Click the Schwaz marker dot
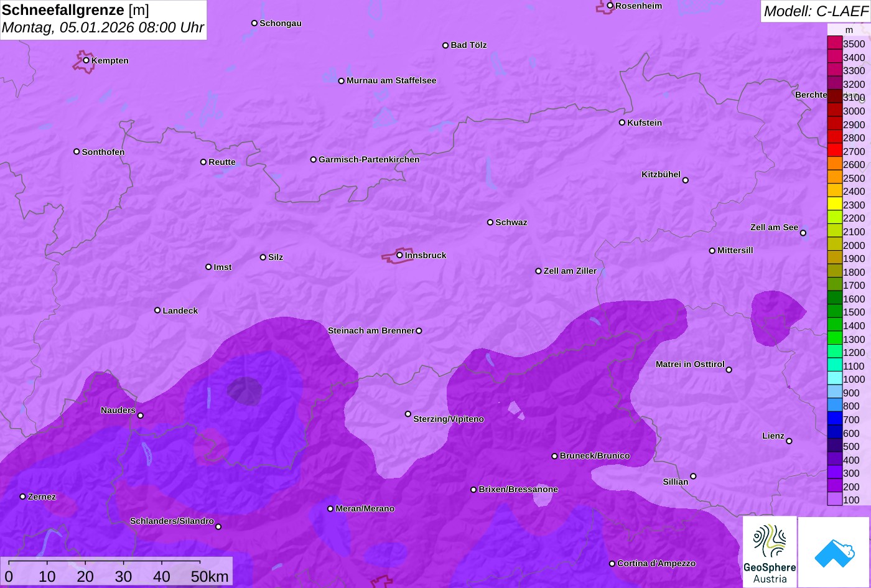871x588 pixels. pos(490,222)
